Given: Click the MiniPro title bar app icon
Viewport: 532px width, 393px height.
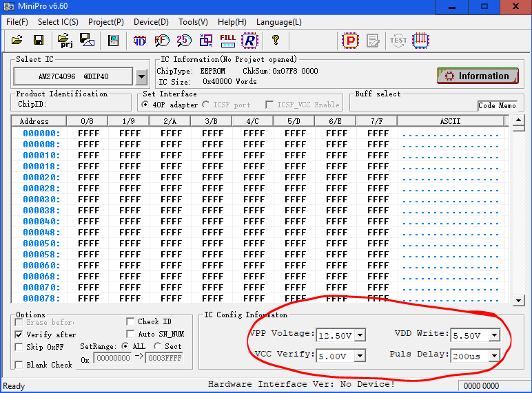Looking at the screenshot, I should pyautogui.click(x=9, y=6).
